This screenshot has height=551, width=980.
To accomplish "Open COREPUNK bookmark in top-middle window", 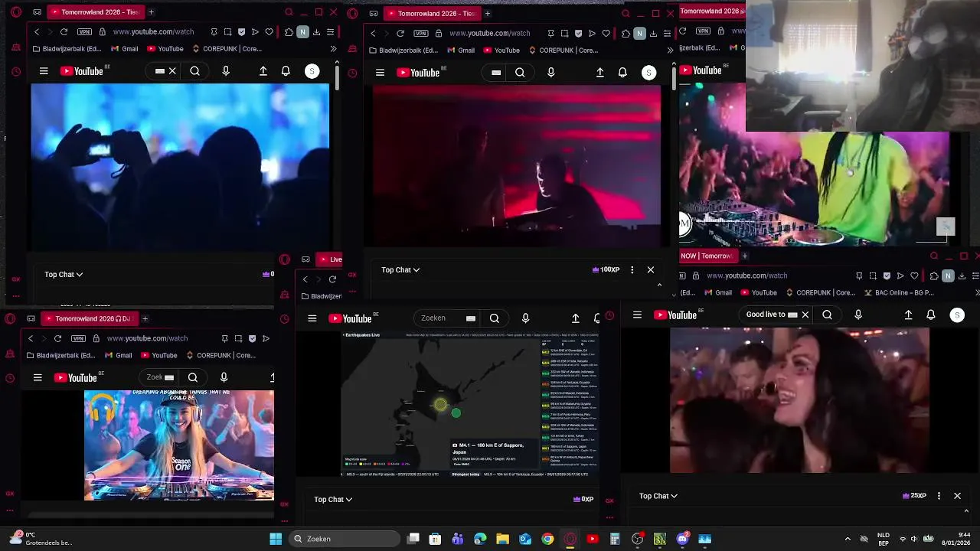I will [x=563, y=51].
